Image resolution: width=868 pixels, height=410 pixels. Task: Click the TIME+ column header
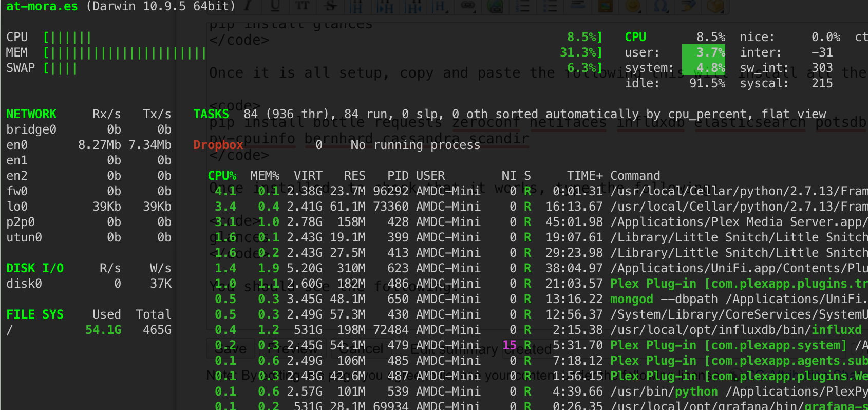tap(585, 176)
